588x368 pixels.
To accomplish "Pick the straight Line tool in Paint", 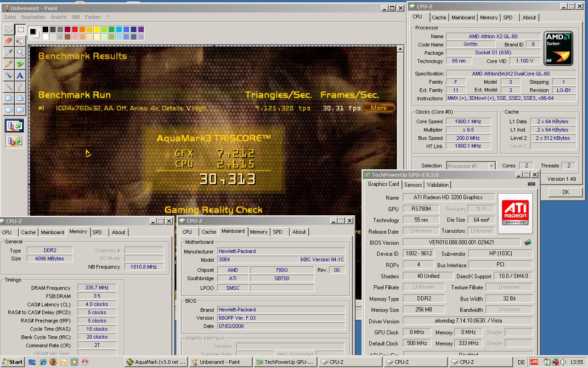I will pos(9,87).
